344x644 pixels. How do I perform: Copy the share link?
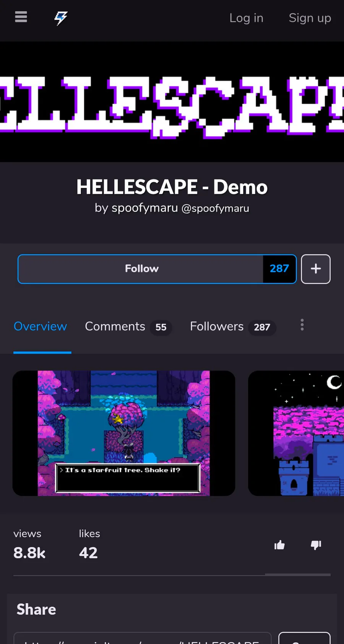tap(304, 638)
